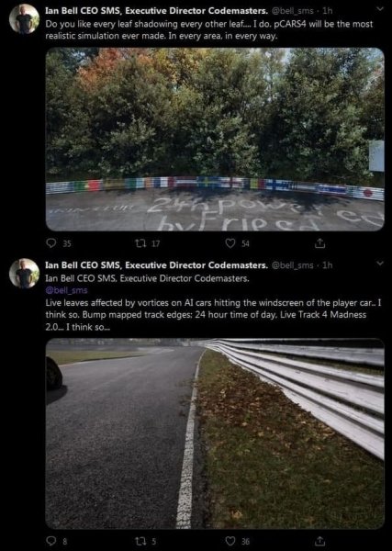Reply to the second tweet with 8 replies
Image resolution: width=392 pixels, height=551 pixels.
[x=51, y=541]
